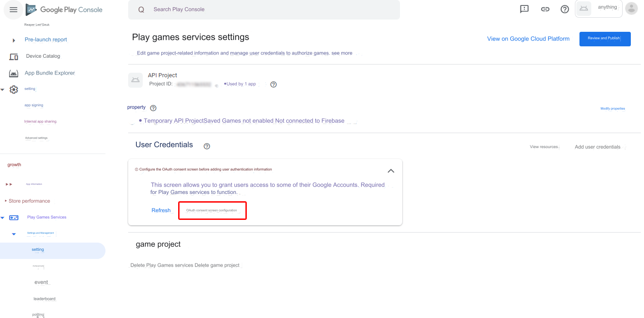Viewport: 644px width, 318px height.
Task: Expand Store performance
Action: click(30, 201)
